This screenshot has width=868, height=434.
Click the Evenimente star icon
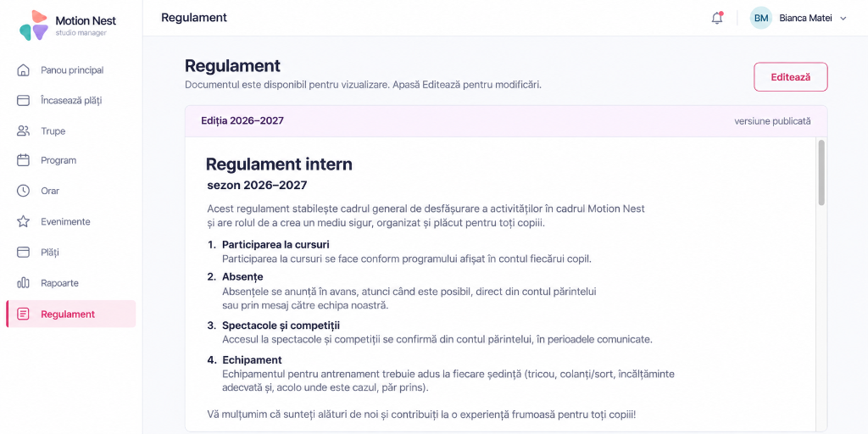(x=23, y=221)
